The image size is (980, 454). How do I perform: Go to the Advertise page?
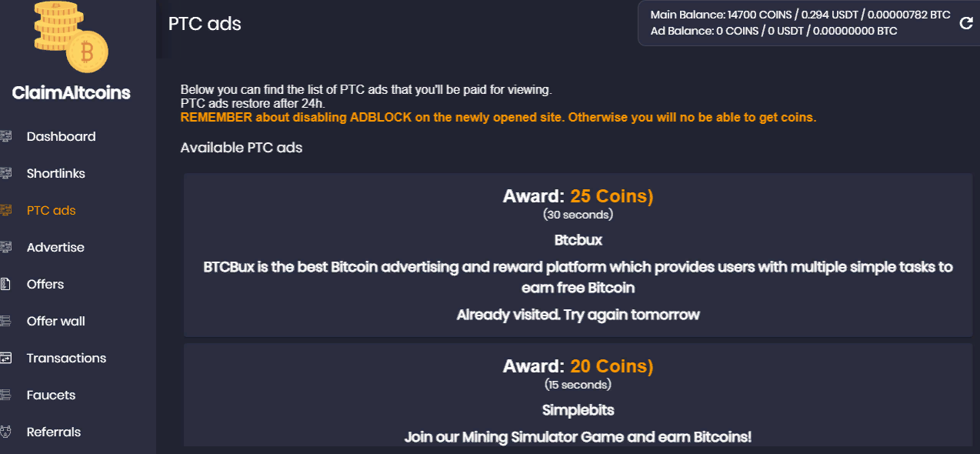55,248
